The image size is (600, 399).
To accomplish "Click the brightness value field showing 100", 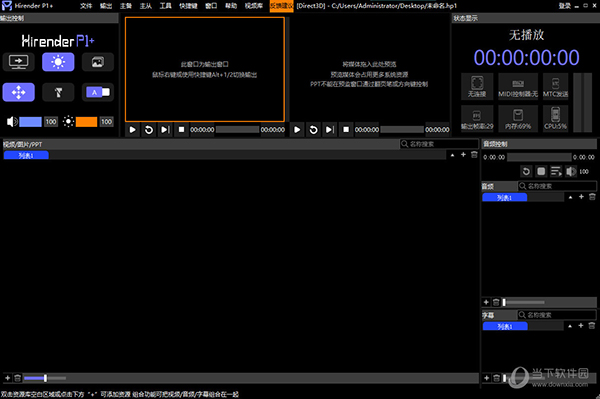I will point(106,122).
